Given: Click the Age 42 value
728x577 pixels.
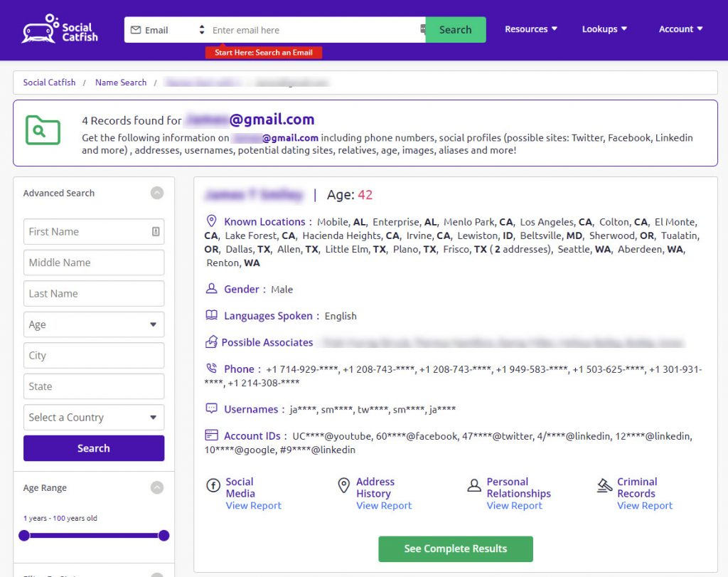Looking at the screenshot, I should (365, 195).
